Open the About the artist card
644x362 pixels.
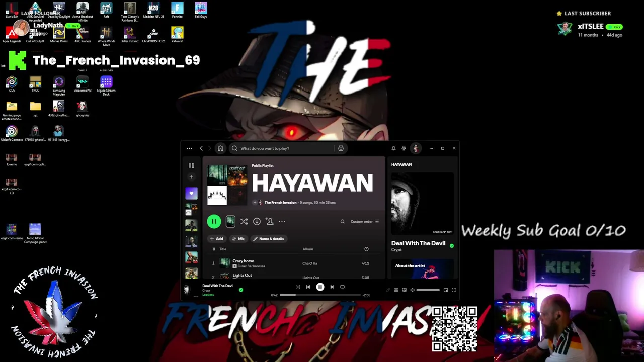click(423, 268)
